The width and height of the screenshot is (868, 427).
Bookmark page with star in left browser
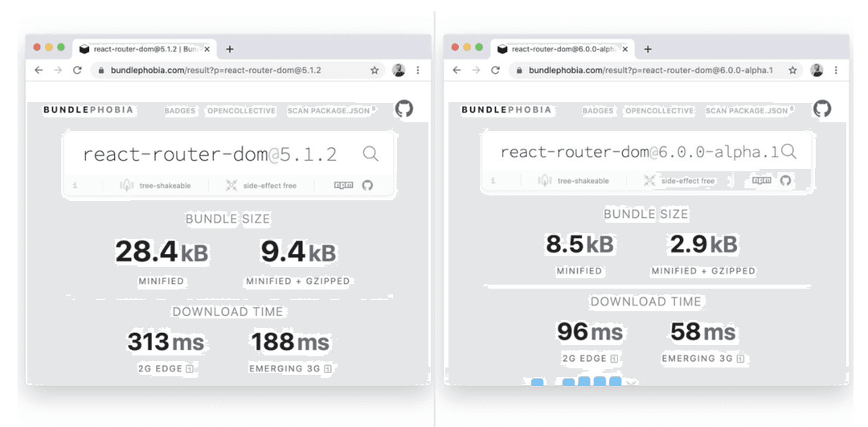[x=375, y=70]
